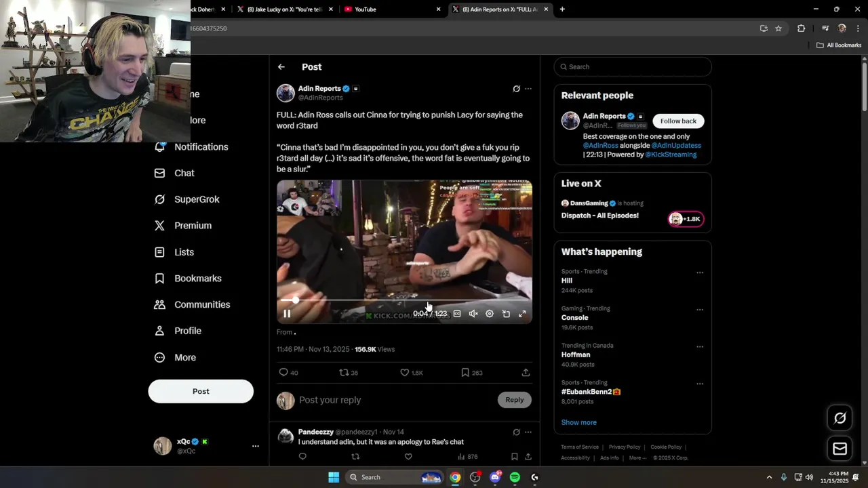Open Lists in sidebar
The image size is (868, 488).
click(174, 252)
